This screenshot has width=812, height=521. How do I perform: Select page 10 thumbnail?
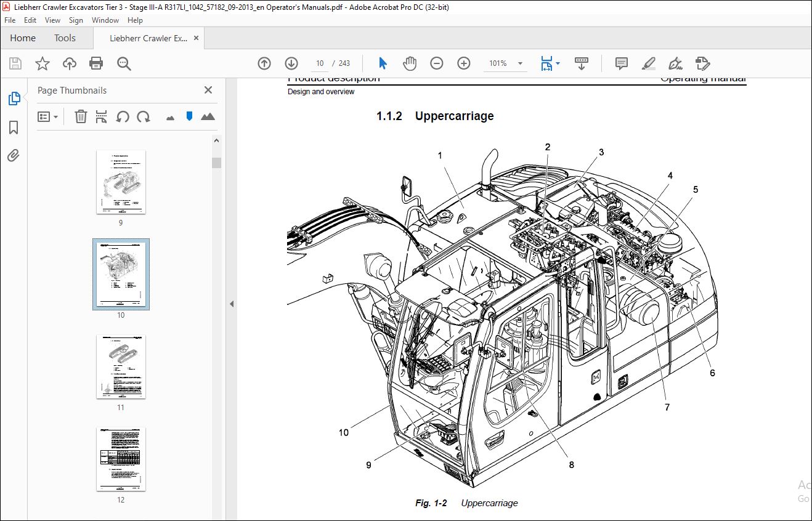pyautogui.click(x=121, y=275)
